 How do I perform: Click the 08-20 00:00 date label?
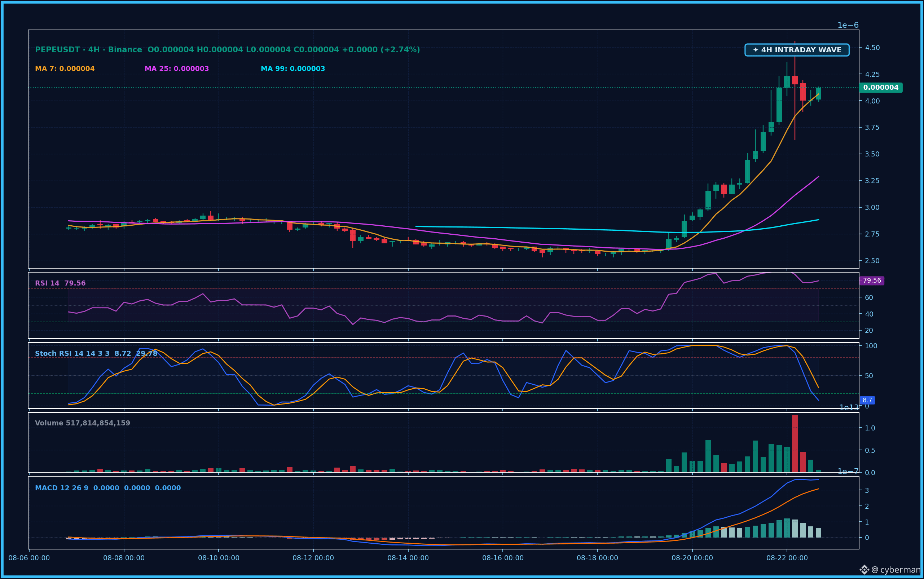click(692, 558)
